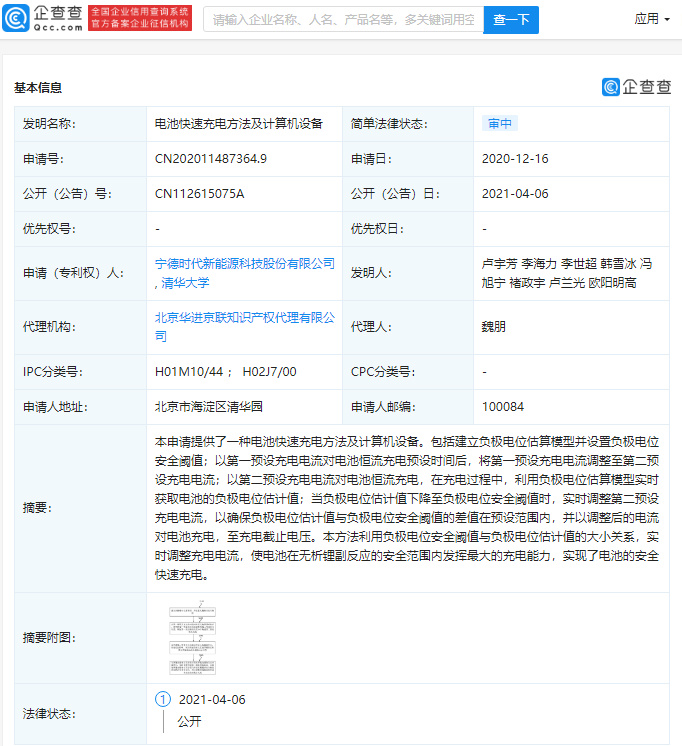This screenshot has height=746, width=682.
Task: Click the 基本信息 section heading
Action: (x=38, y=87)
